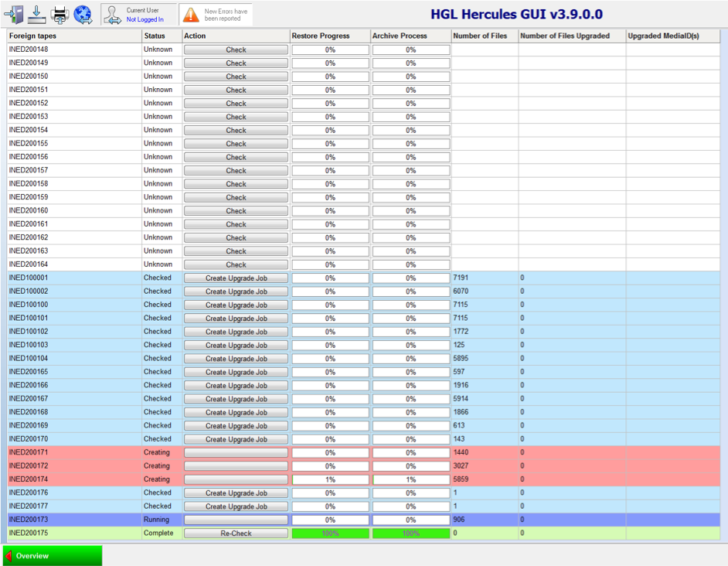Click file count 3027 for INED200172
Screen dimensions: 728x566
pyautogui.click(x=461, y=465)
